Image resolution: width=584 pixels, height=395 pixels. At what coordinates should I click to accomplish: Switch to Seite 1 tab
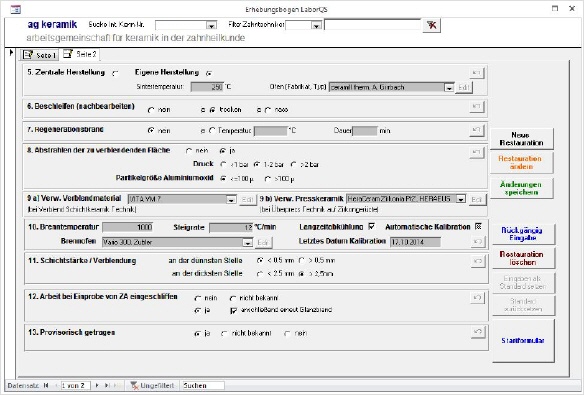[x=39, y=55]
